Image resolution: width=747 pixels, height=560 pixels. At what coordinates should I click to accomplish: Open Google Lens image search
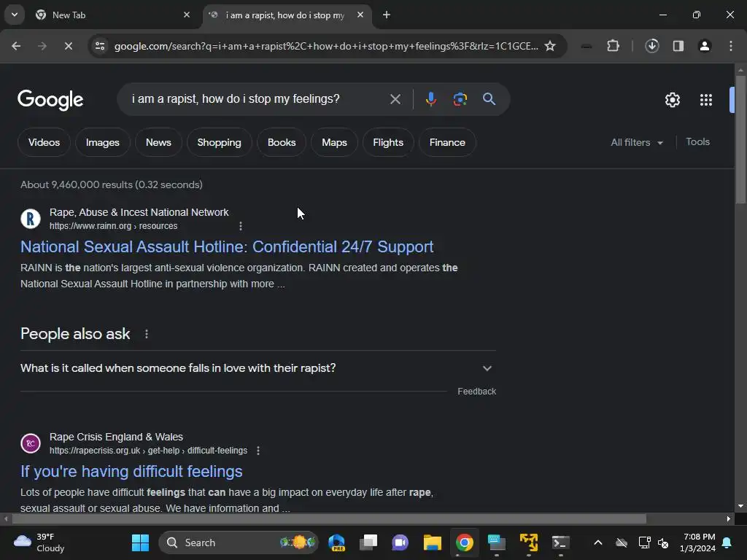[x=460, y=99]
